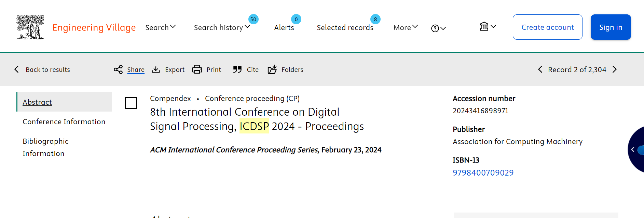
Task: Click the Export button label
Action: coord(175,69)
